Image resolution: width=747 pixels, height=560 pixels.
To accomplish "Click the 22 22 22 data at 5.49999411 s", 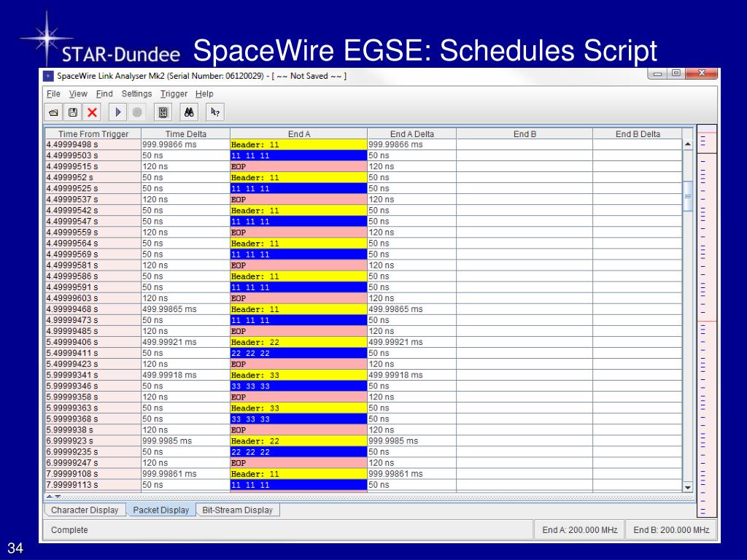I will coord(298,353).
